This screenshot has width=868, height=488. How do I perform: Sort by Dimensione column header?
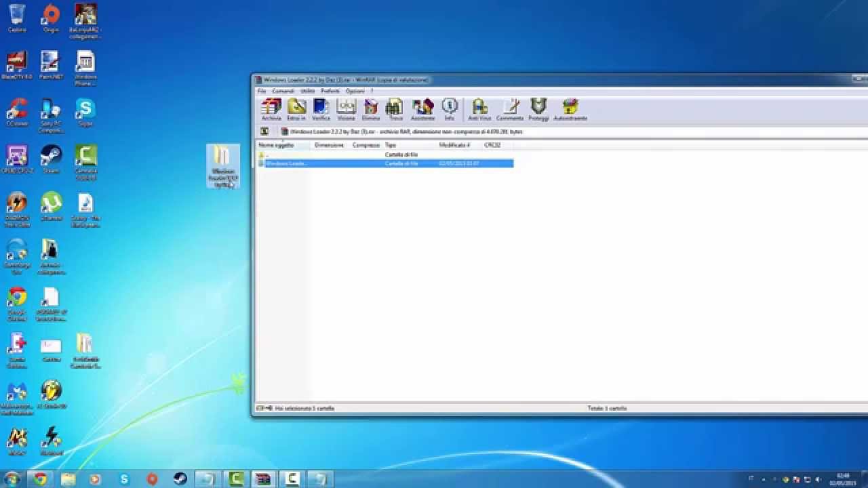click(330, 145)
